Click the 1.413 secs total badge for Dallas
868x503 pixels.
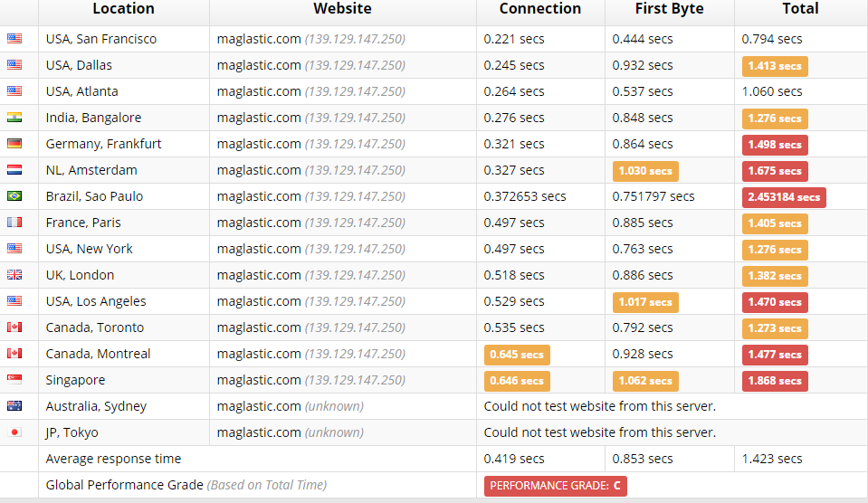[x=775, y=66]
